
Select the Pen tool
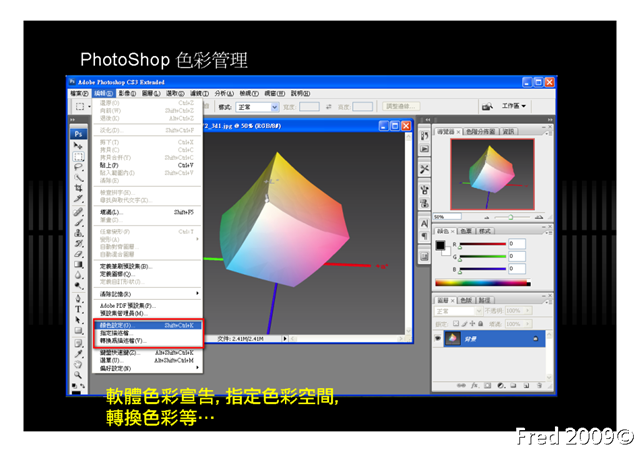click(x=78, y=299)
